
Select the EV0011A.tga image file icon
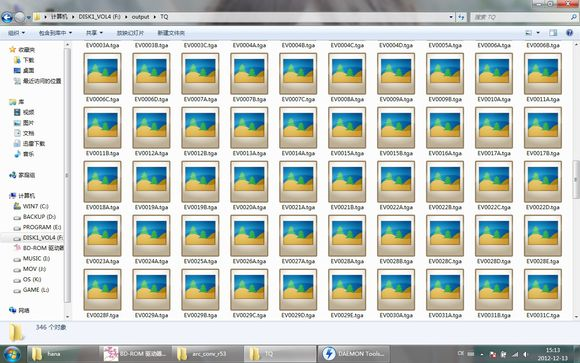click(543, 74)
